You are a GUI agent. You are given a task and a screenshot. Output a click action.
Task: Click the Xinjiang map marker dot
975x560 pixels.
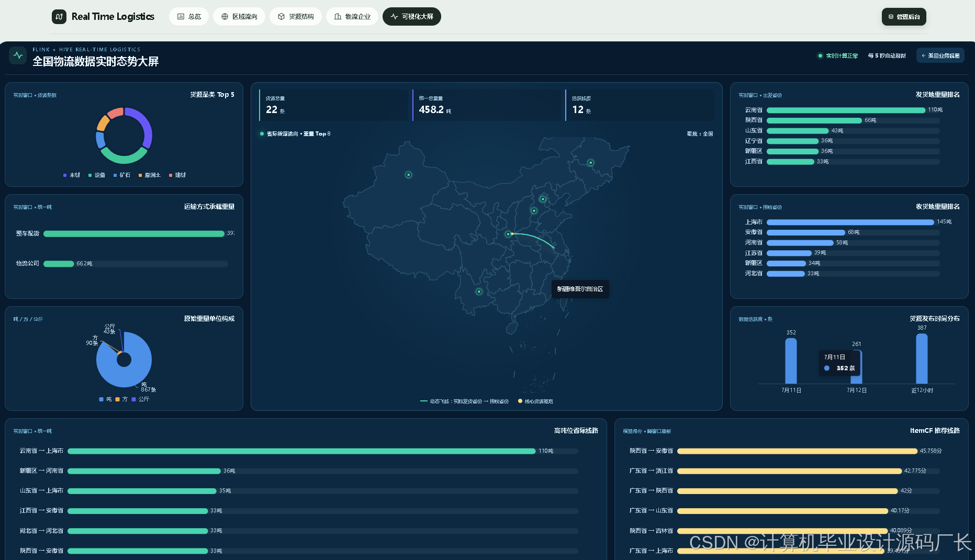pos(409,175)
